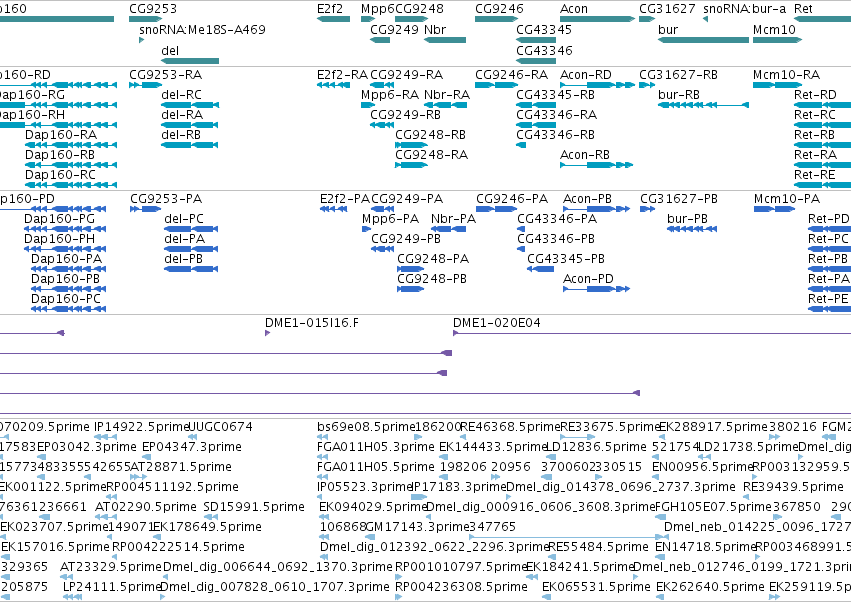Click transcript label Acon-RB

[585, 155]
